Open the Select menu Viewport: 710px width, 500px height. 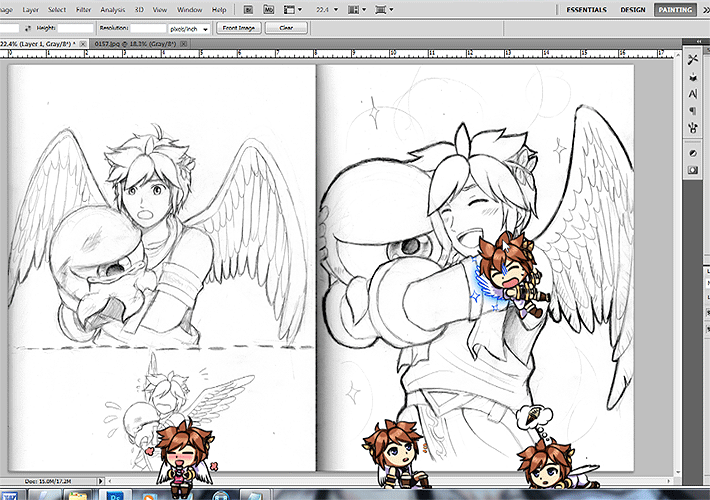(57, 10)
